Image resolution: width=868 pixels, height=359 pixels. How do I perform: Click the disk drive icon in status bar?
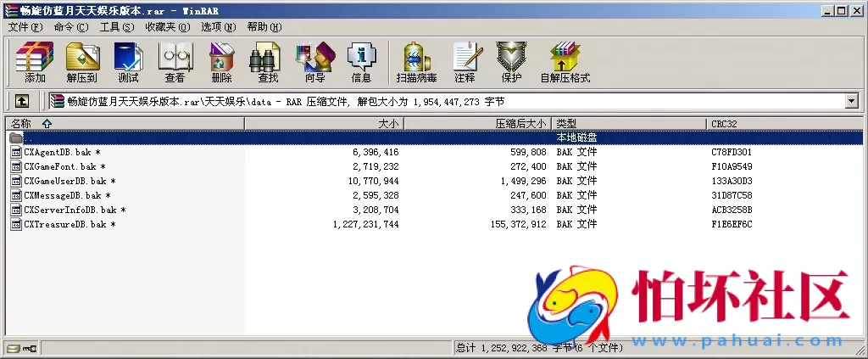pos(12,349)
